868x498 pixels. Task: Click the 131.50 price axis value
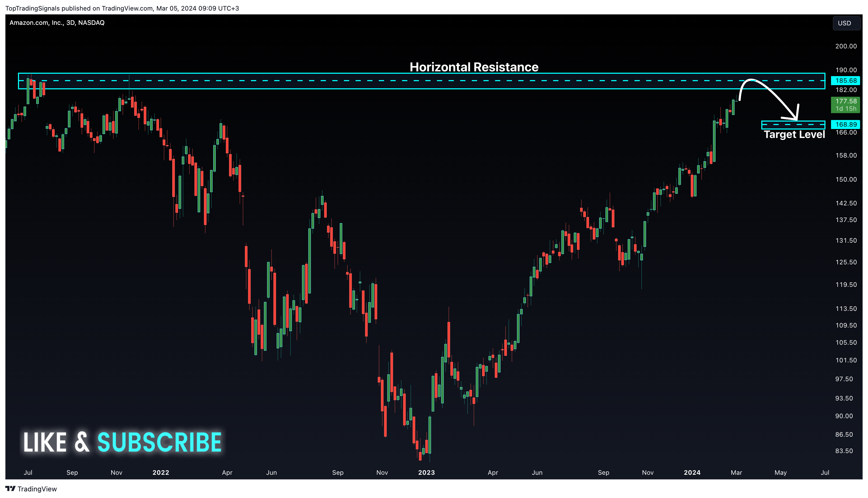pos(846,241)
